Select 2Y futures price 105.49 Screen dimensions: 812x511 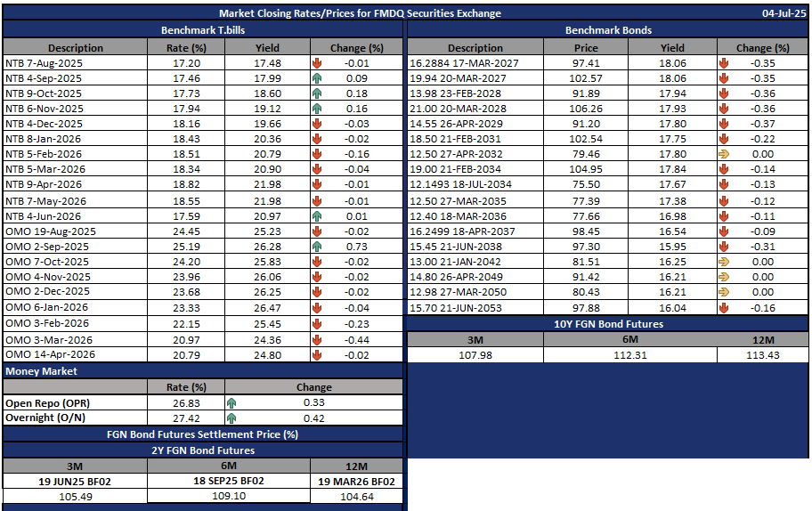click(x=75, y=497)
